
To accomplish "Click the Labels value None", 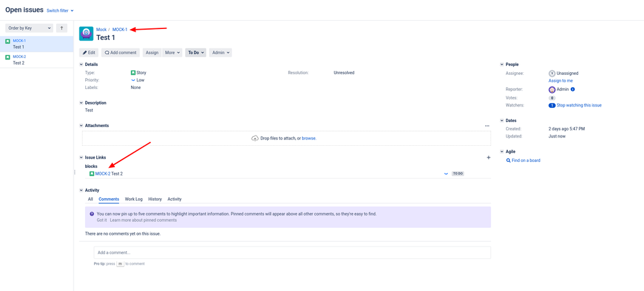I will coord(136,87).
